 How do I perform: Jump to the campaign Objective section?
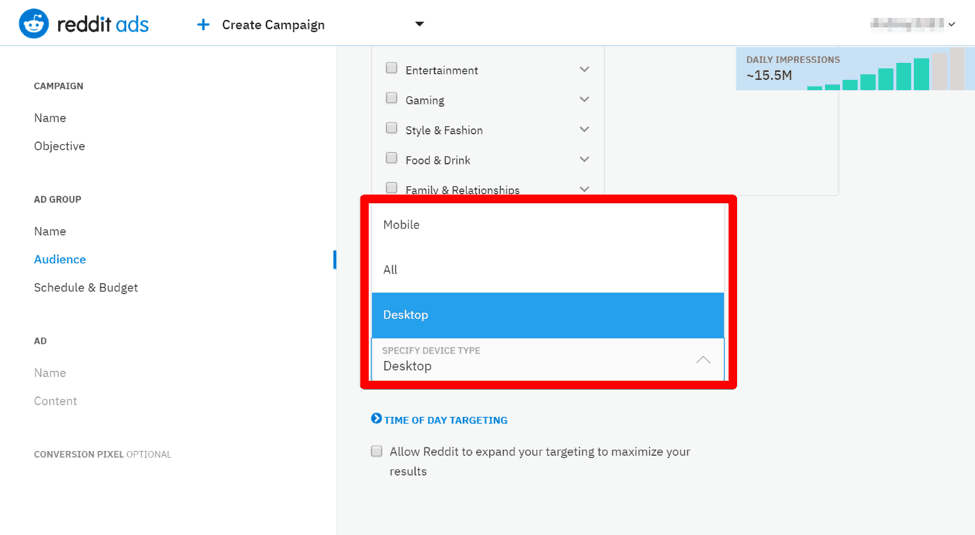[x=60, y=146]
